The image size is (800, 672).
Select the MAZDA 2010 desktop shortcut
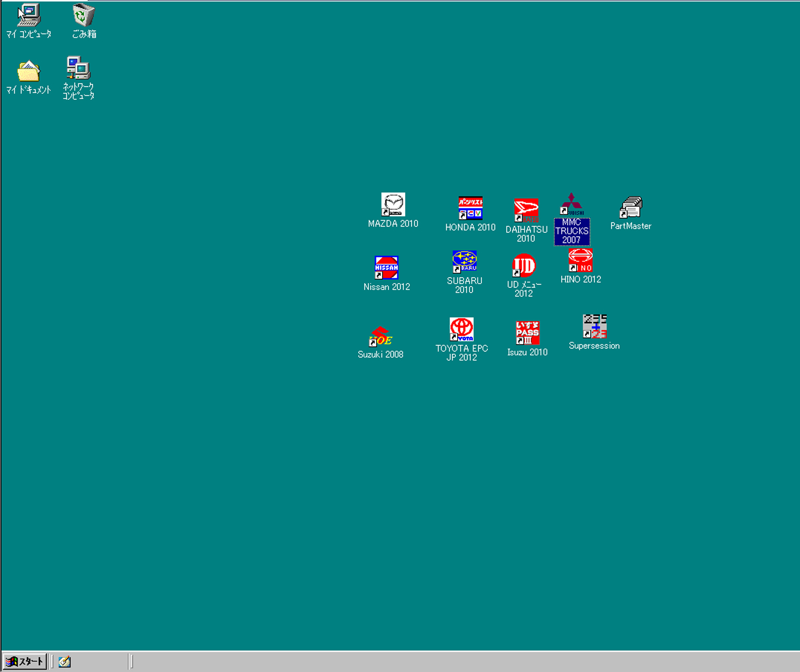pyautogui.click(x=393, y=204)
